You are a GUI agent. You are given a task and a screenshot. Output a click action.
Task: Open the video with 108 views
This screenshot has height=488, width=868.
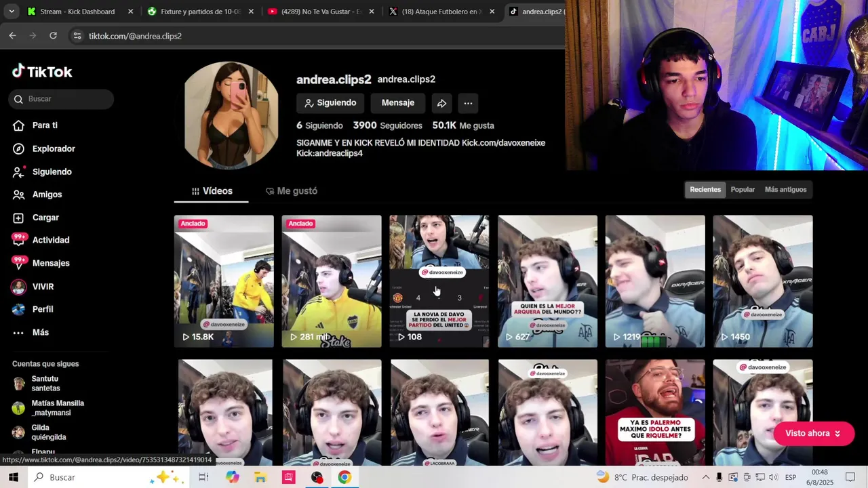click(439, 281)
